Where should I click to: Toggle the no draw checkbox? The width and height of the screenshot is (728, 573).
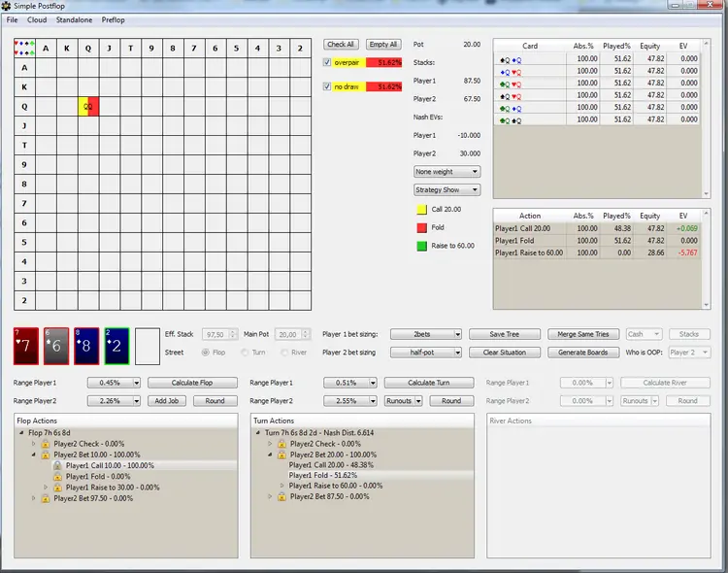tap(327, 86)
